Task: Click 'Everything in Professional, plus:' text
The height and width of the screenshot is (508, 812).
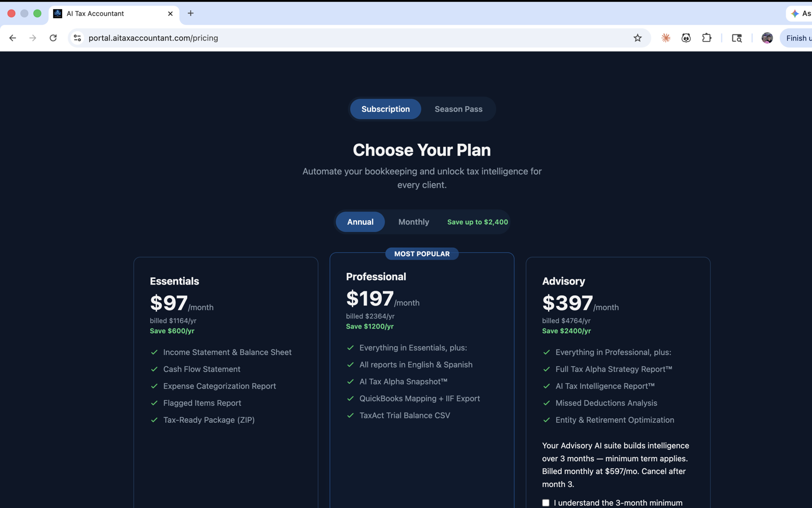Action: (614, 352)
